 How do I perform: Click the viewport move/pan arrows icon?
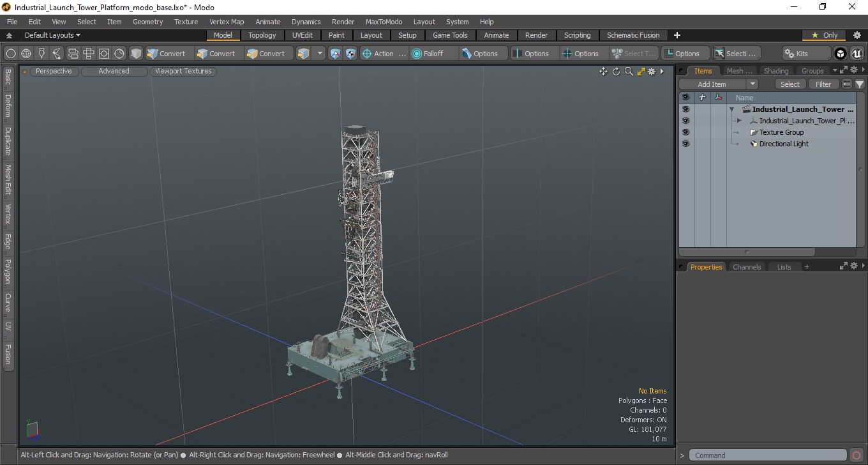[x=603, y=72]
